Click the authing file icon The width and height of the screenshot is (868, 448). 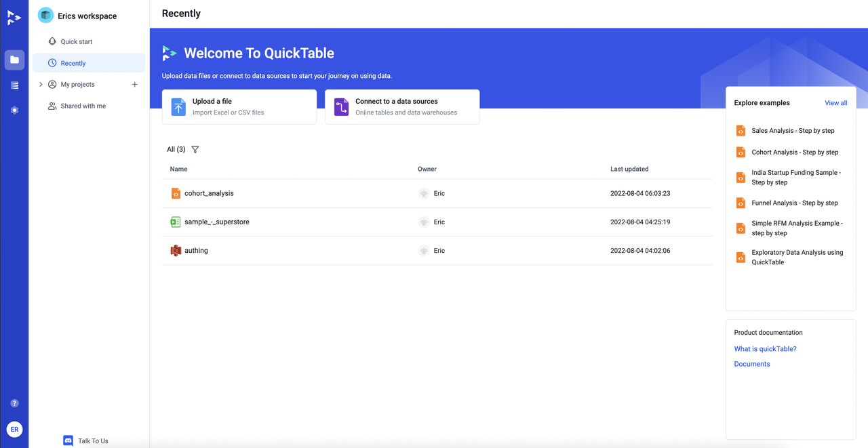point(176,251)
